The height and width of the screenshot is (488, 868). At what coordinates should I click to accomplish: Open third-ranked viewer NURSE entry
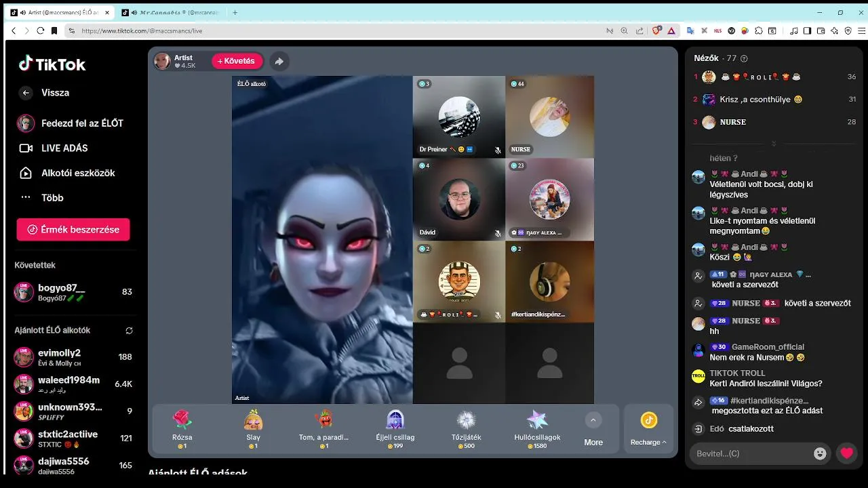[x=774, y=122]
